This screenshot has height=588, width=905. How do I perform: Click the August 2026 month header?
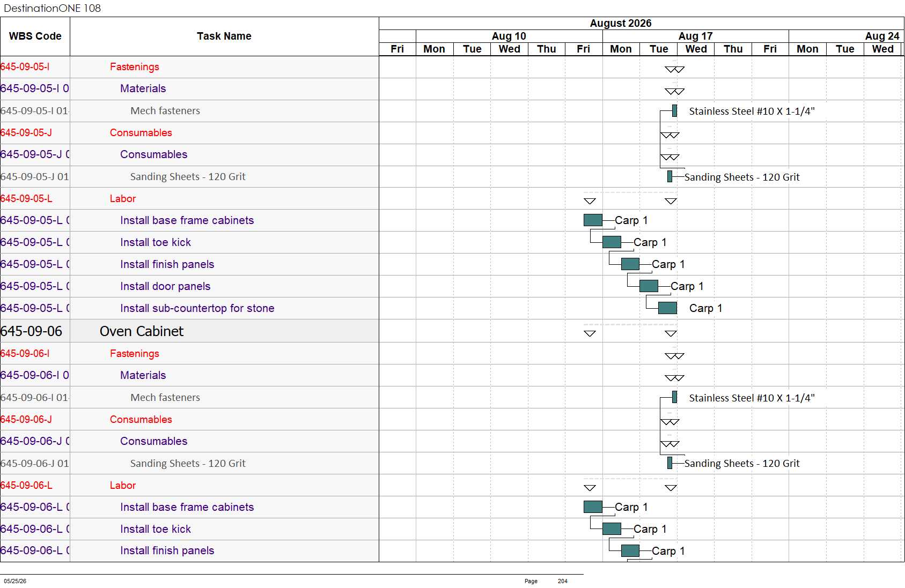click(621, 23)
